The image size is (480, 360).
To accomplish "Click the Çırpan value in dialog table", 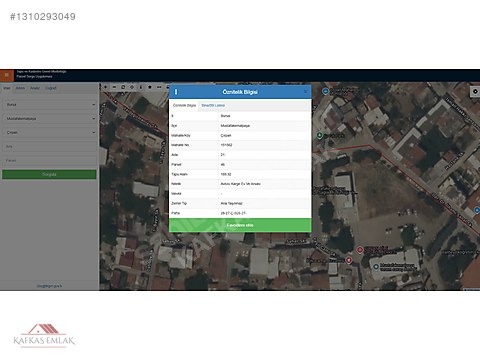I will [x=226, y=136].
